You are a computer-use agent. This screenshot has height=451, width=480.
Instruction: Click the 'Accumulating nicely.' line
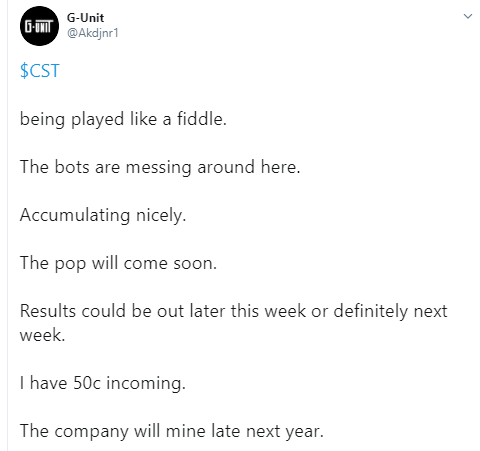click(103, 215)
